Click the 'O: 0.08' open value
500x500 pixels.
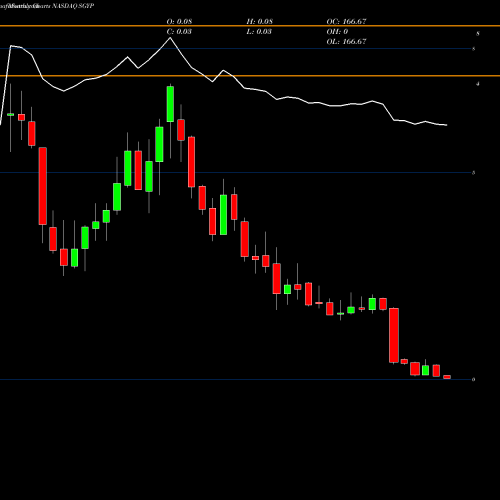pyautogui.click(x=179, y=21)
